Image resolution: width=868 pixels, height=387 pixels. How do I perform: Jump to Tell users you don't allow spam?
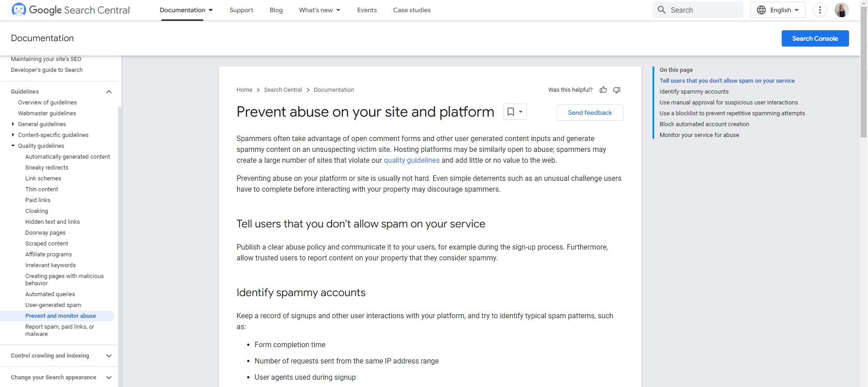pyautogui.click(x=727, y=81)
